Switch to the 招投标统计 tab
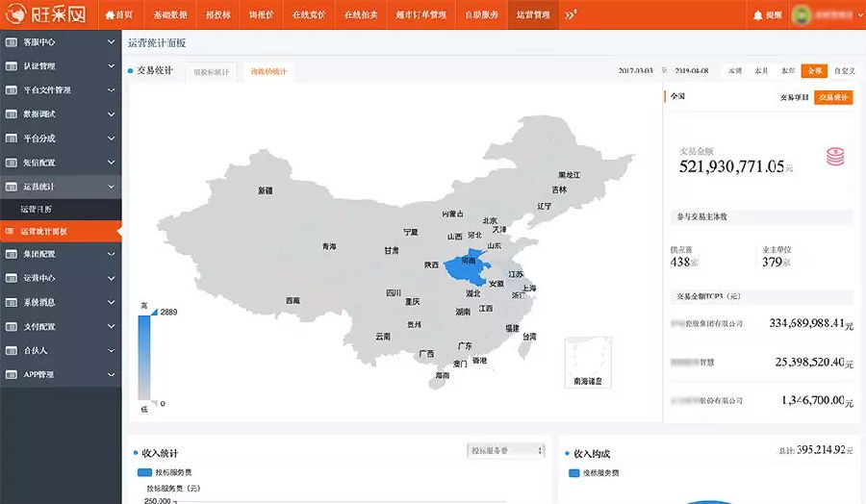Viewport: 866px width, 504px height. click(x=212, y=72)
